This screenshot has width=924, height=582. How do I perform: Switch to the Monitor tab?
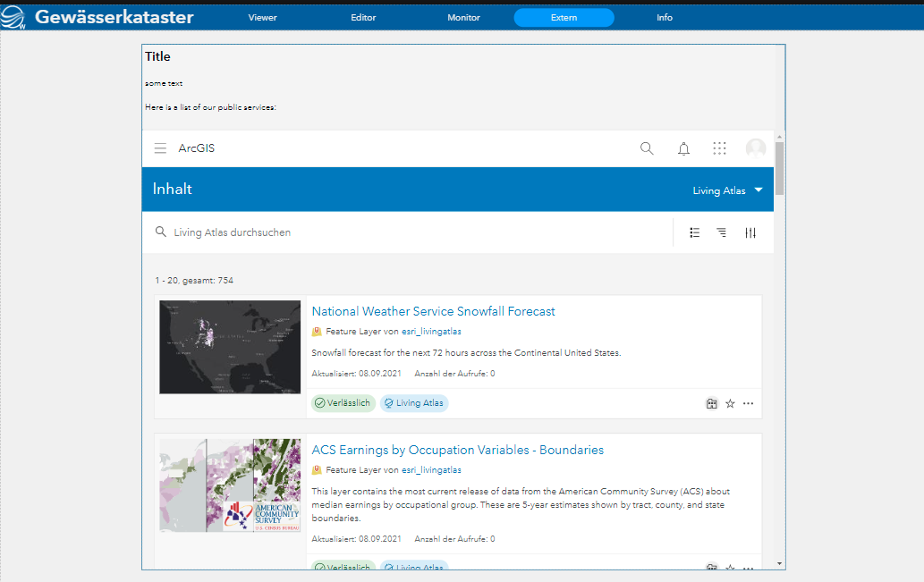[463, 18]
